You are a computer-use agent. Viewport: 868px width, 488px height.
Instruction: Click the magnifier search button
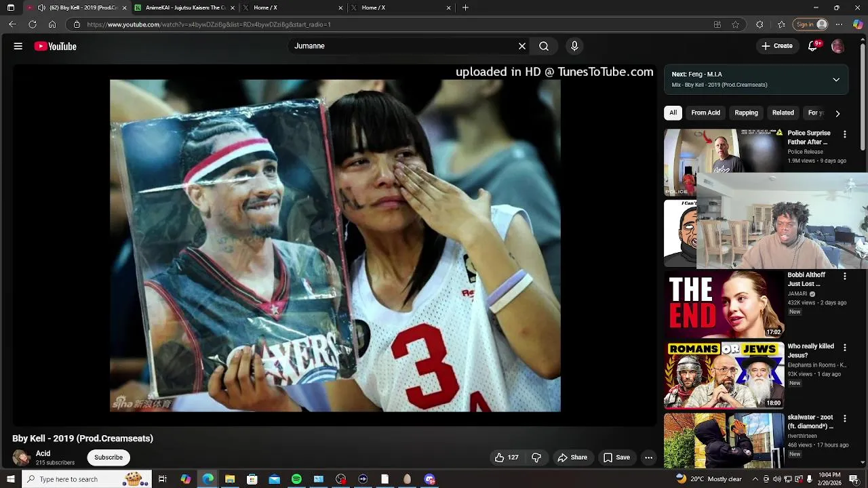coord(544,46)
